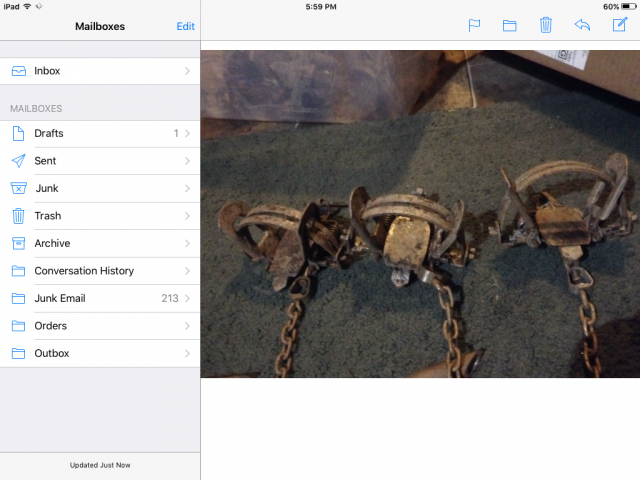
Task: Open the Junk mailbox
Action: coord(100,188)
